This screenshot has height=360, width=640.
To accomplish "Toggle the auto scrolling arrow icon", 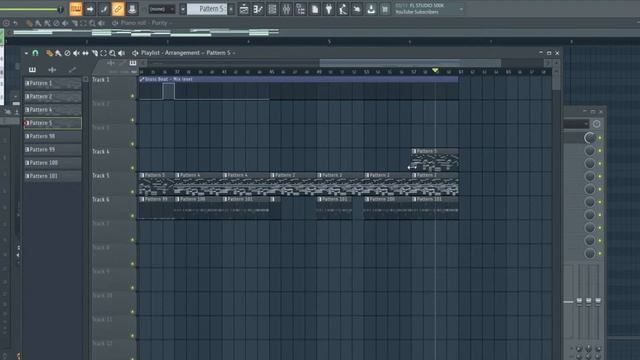I will pos(90,9).
